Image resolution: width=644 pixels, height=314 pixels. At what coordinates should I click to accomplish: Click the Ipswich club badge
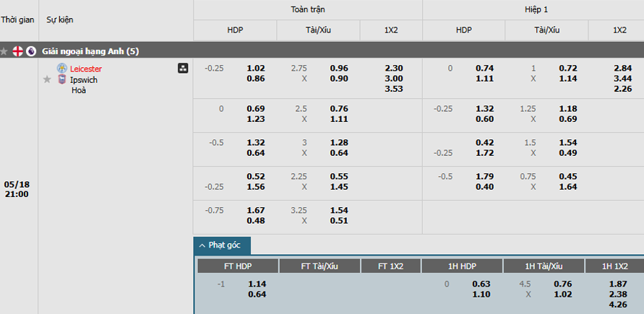click(62, 79)
